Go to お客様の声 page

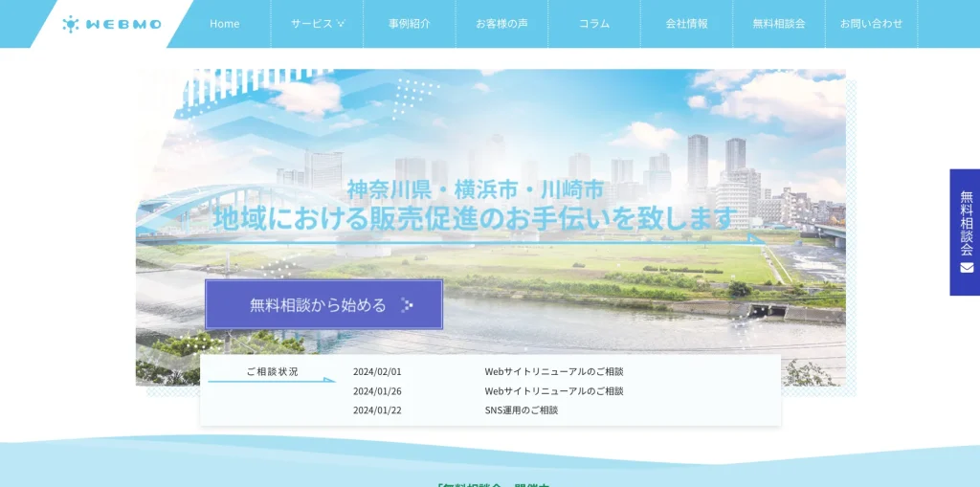[501, 24]
